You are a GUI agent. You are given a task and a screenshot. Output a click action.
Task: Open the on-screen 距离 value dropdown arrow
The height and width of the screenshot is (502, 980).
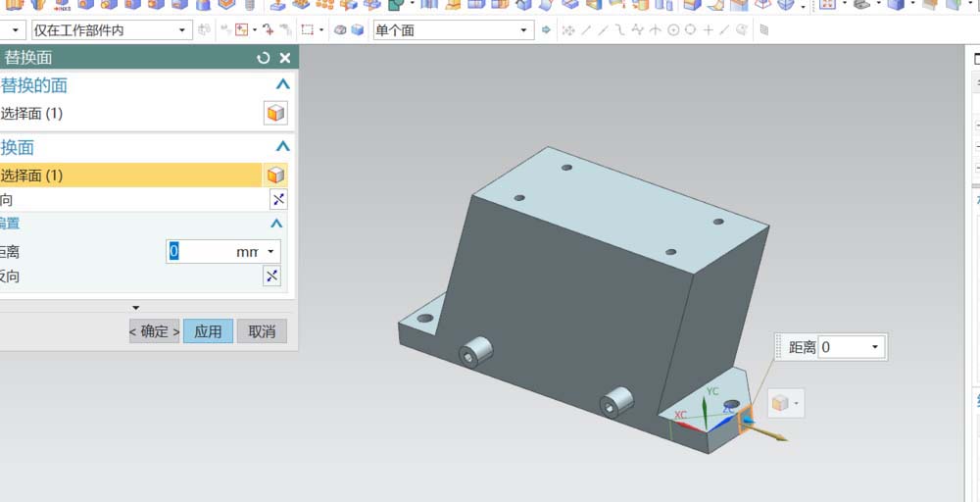tap(874, 347)
